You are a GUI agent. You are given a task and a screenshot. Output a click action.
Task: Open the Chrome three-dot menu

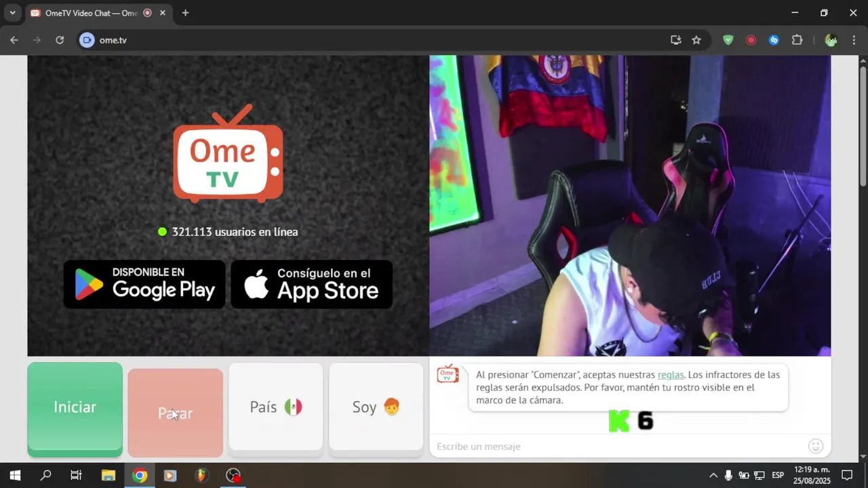[x=853, y=40]
